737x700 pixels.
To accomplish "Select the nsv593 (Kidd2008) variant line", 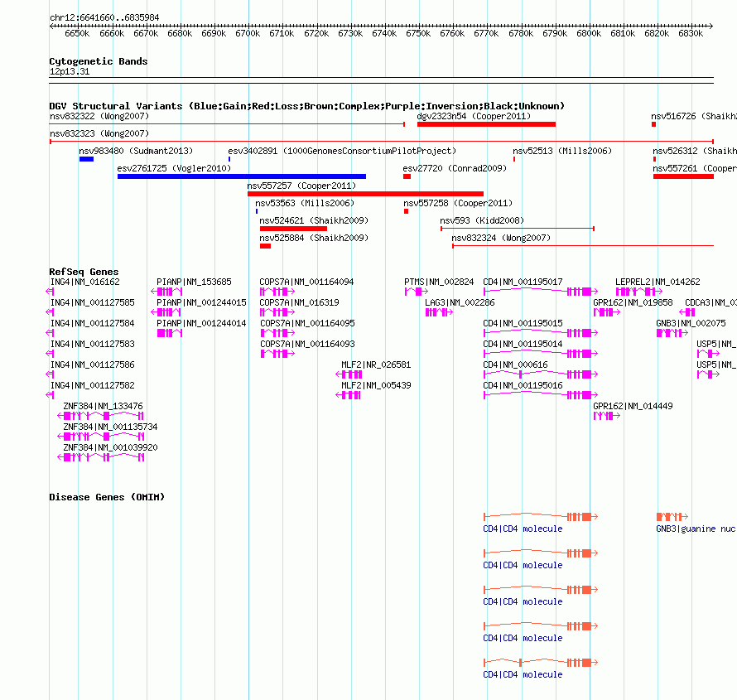I will click(518, 229).
